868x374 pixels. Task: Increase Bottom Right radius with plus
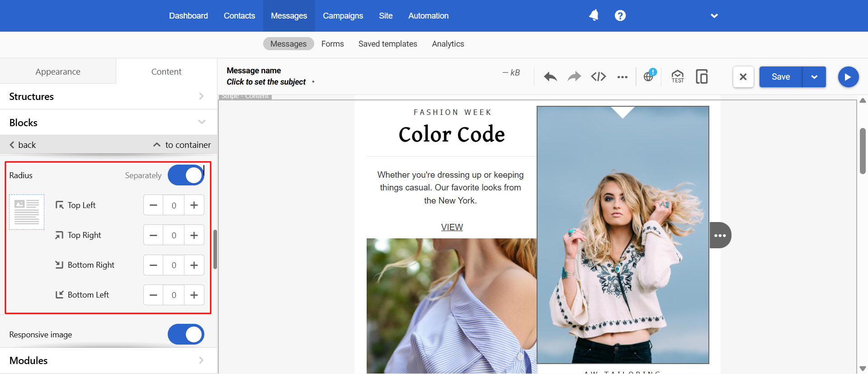[x=194, y=265]
